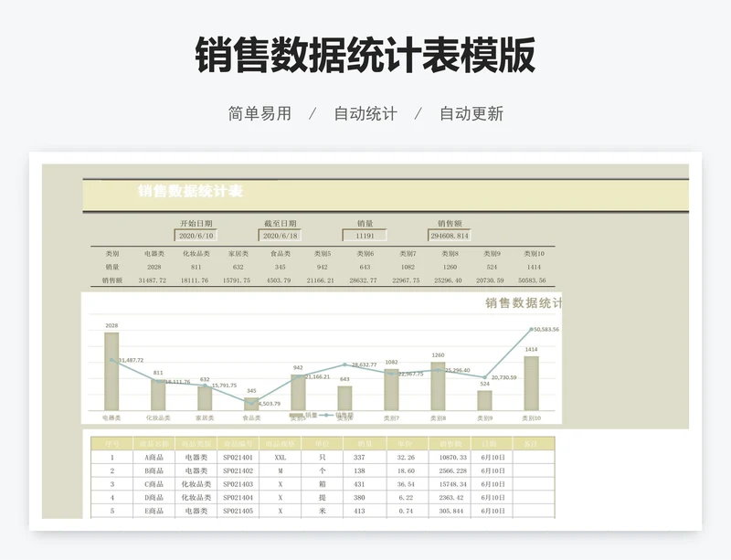Click the sheet heading 销售数据统计表
Viewport: 731px width, 560px height.
(190, 191)
